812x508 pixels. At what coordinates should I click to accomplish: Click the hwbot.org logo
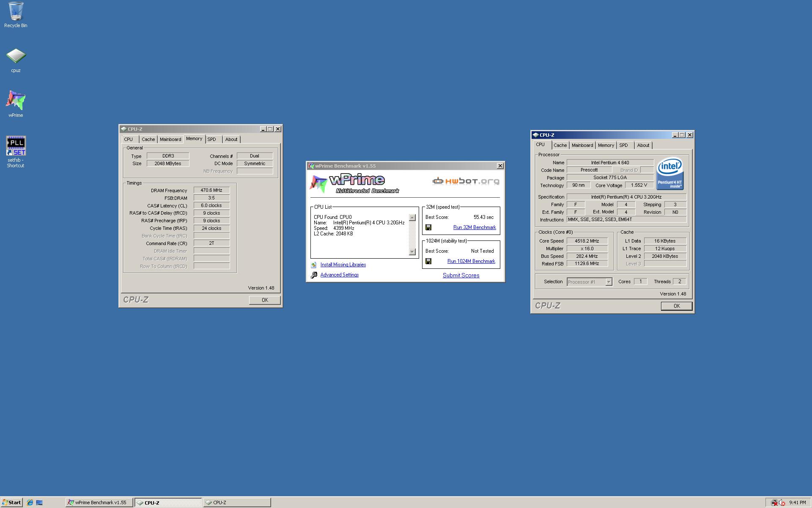(x=466, y=181)
